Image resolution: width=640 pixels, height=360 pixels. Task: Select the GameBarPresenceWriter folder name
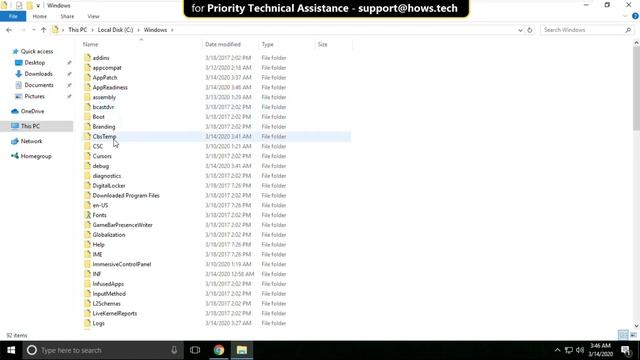pos(122,225)
